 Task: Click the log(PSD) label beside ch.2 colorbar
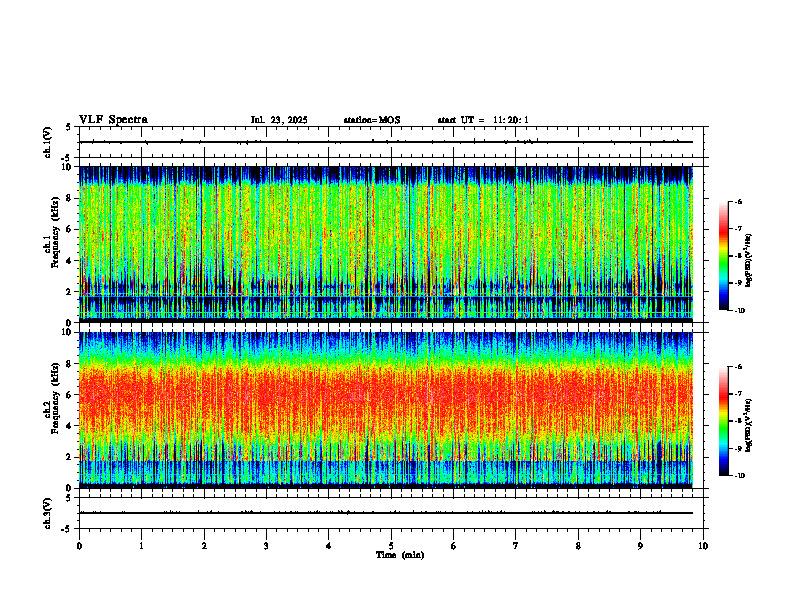click(x=749, y=426)
